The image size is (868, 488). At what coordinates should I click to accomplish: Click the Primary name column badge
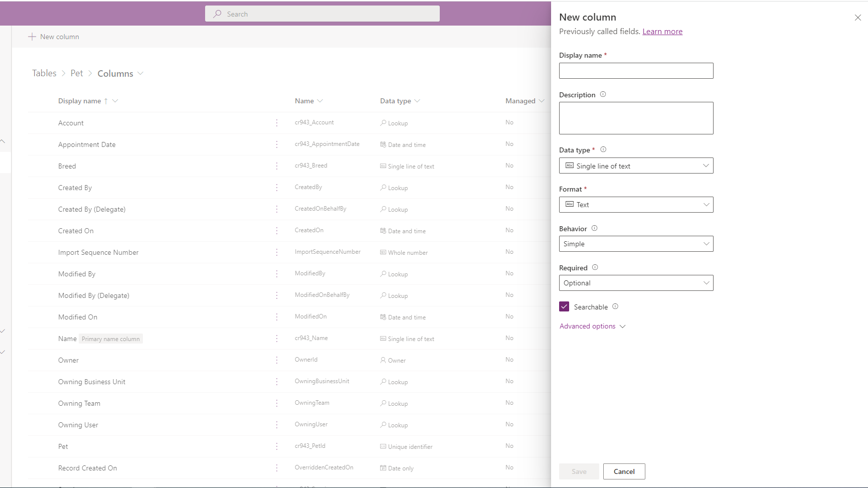coord(111,339)
